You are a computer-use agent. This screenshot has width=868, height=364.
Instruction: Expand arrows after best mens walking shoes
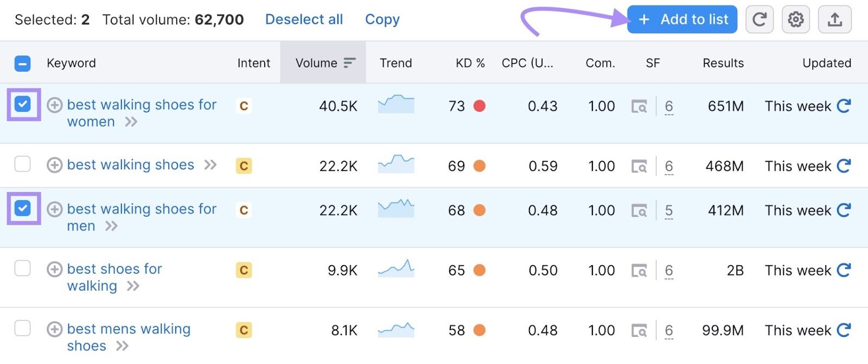pos(122,346)
